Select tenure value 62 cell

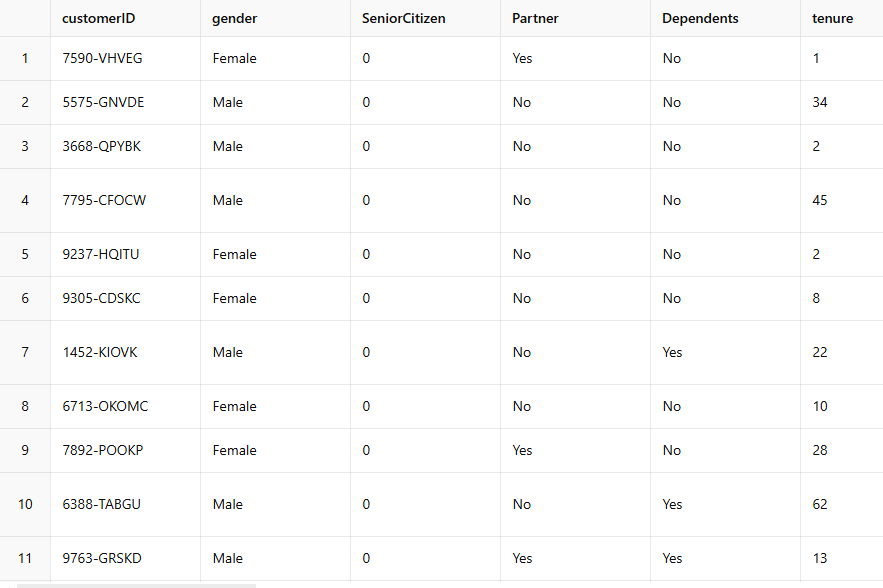841,505
